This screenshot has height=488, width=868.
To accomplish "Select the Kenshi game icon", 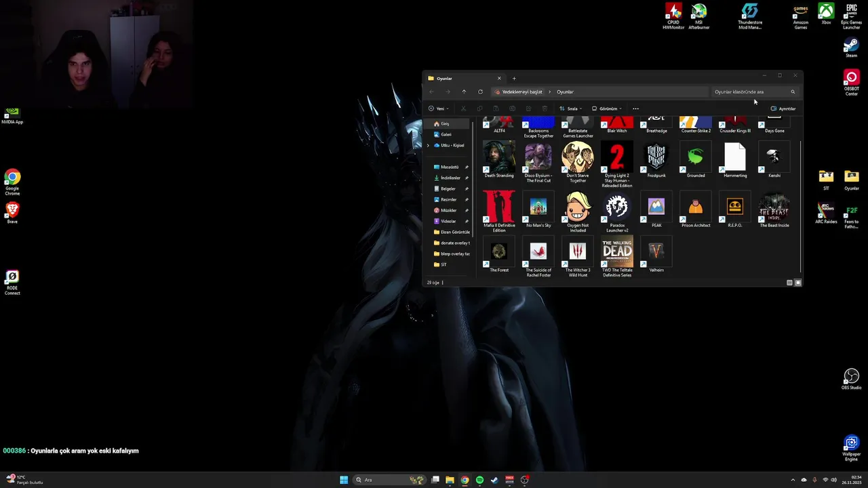I will [x=774, y=161].
